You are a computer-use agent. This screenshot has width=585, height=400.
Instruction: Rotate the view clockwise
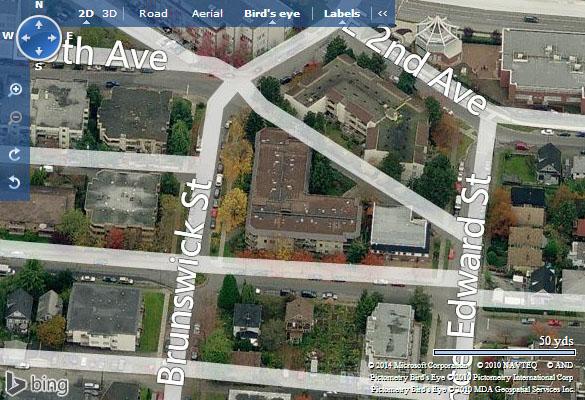tap(15, 154)
